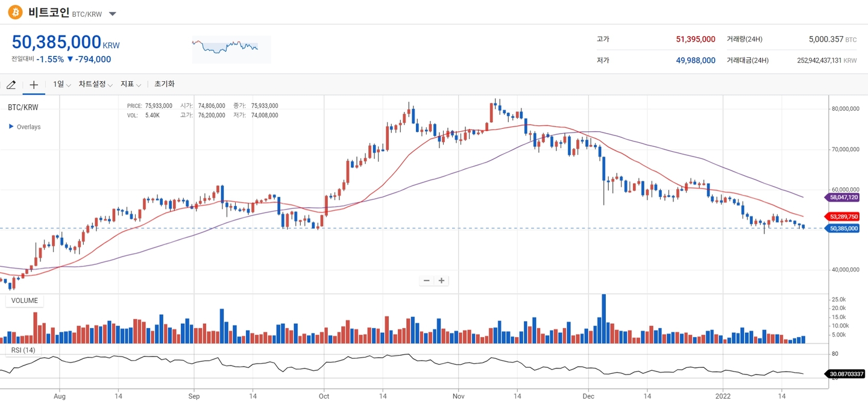
Task: Zoom in the chart with plus button
Action: coord(442,281)
